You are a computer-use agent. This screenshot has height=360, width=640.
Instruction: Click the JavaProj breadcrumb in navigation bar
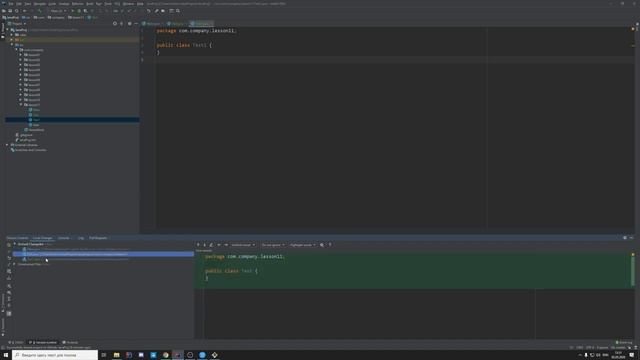click(x=11, y=18)
